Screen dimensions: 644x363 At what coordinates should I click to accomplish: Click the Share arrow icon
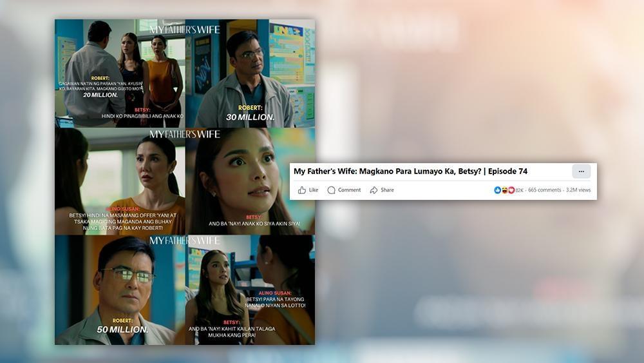pos(374,190)
